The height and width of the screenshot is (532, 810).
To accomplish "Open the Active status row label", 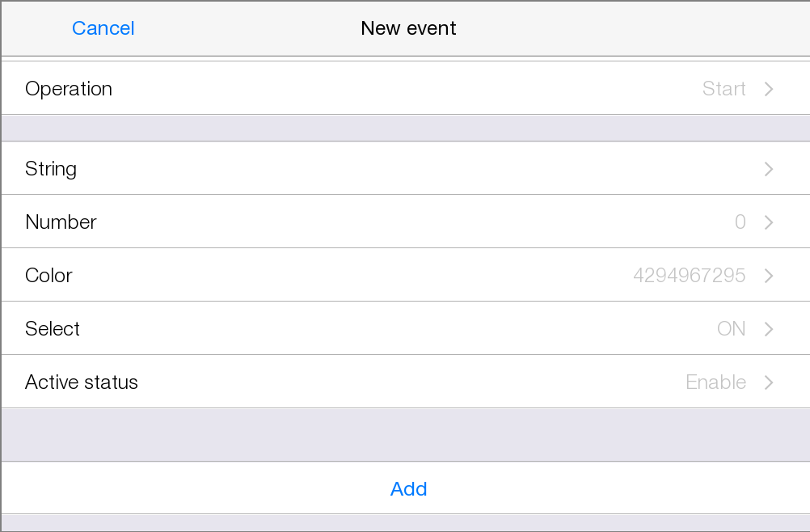I will [x=82, y=382].
